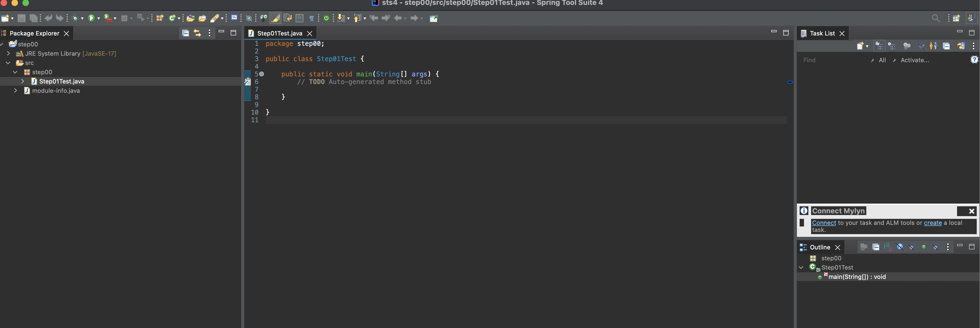Click the Connect link in Mylyn notice
Viewport: 980px width, 328px height.
824,223
